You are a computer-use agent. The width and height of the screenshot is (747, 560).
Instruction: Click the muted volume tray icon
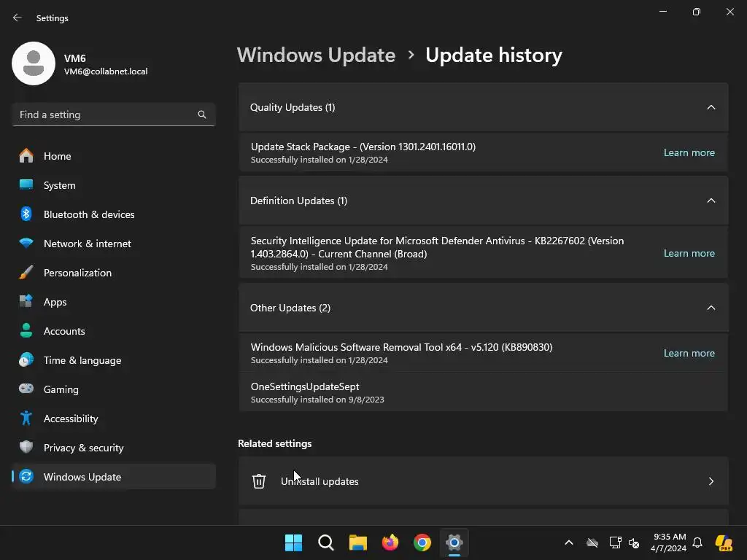coord(634,542)
